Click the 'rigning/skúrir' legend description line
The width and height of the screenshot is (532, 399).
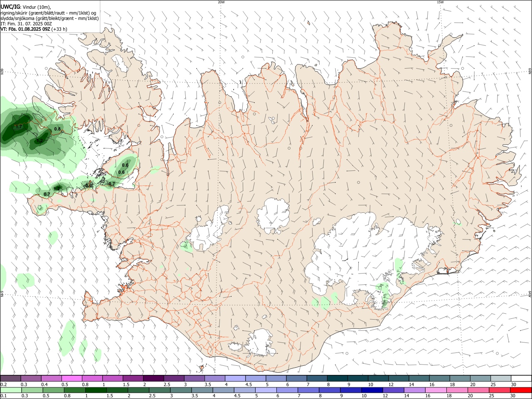(x=48, y=13)
